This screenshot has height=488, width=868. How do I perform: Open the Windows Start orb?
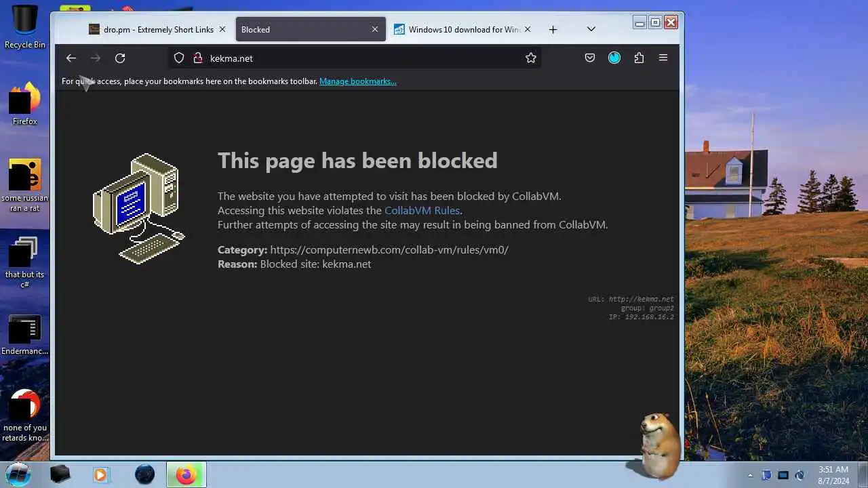(x=18, y=474)
